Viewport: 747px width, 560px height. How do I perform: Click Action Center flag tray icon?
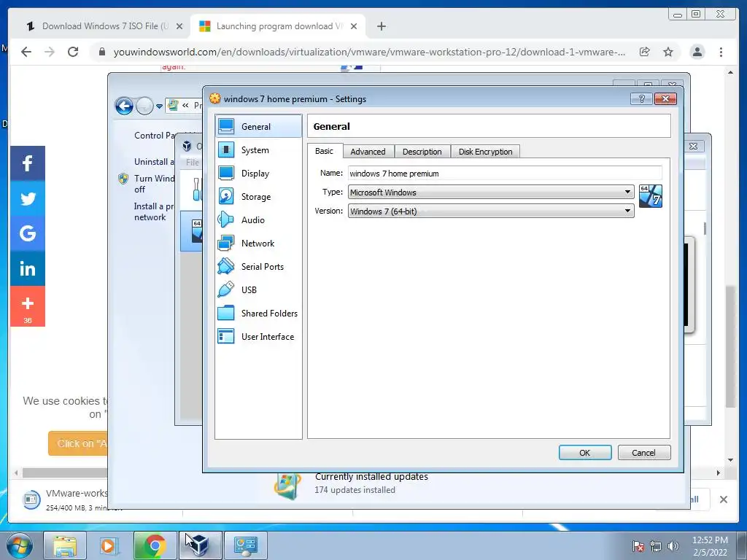click(638, 545)
